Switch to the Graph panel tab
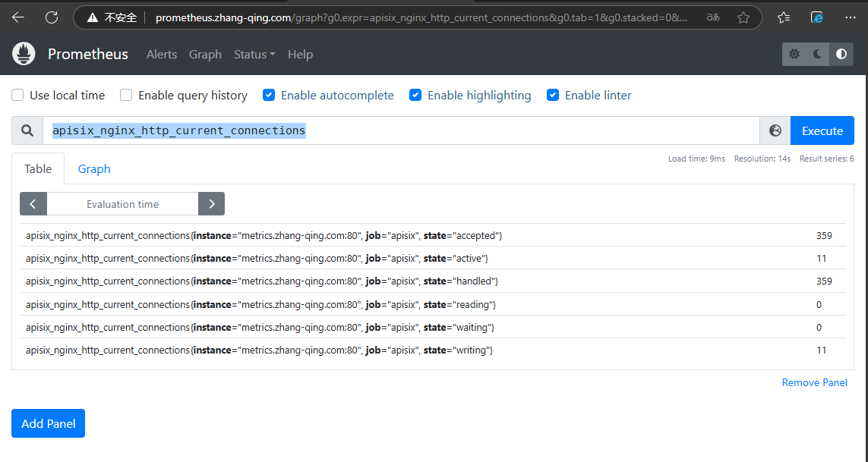Image resolution: width=868 pixels, height=462 pixels. pos(94,168)
